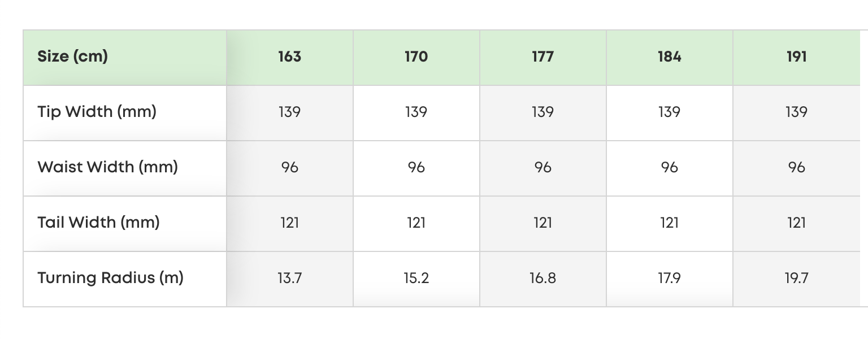Screen dimensions: 868x339
Task: Click turning radius value 15.2
Action: click(416, 279)
